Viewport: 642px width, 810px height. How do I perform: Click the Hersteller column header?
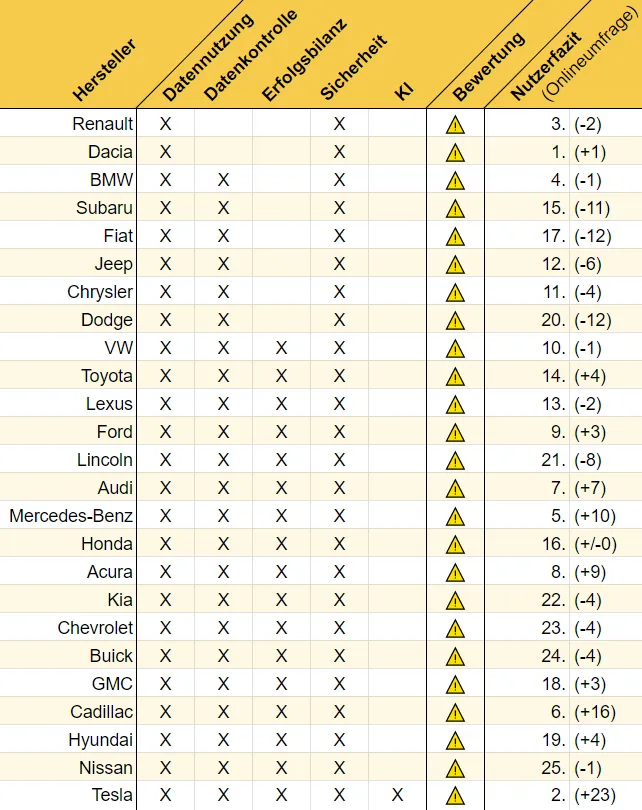point(104,70)
